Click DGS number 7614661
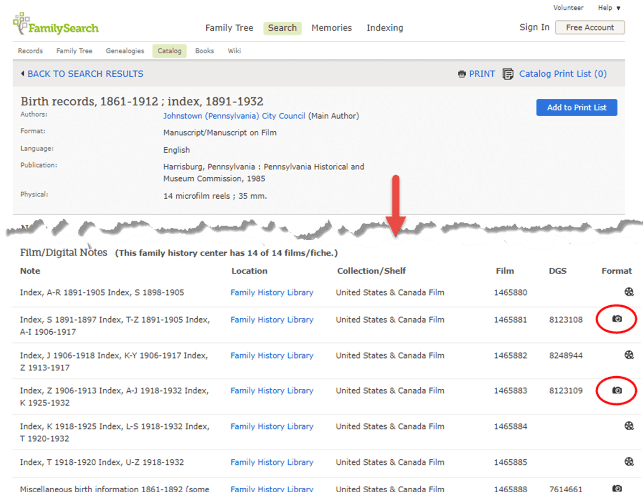Viewport: 643px width, 492px height. (x=565, y=488)
